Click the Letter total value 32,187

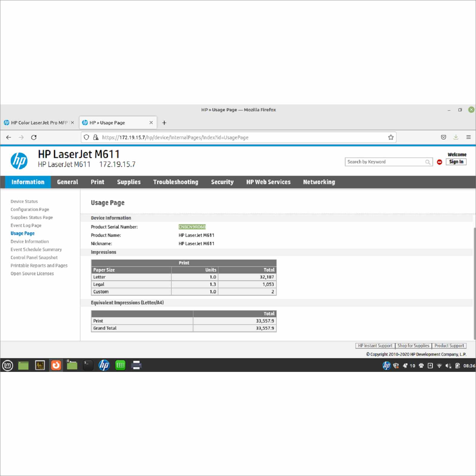coord(267,277)
